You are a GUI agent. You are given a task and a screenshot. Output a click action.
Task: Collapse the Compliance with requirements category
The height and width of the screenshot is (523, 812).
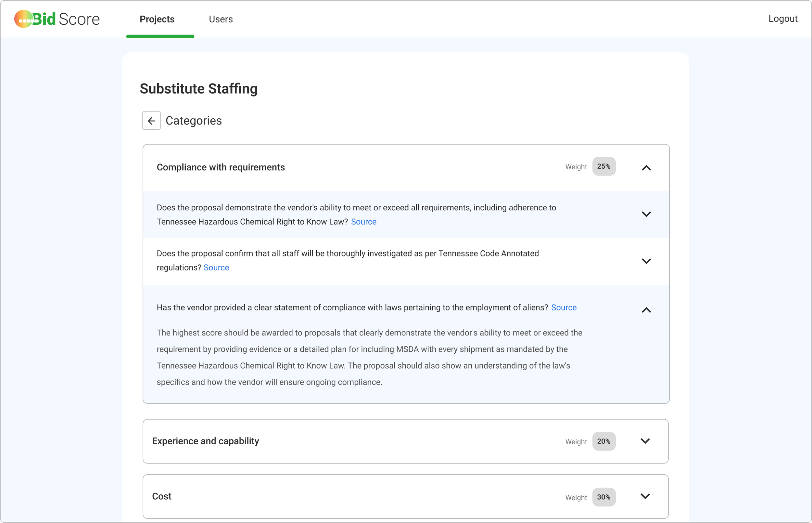646,168
